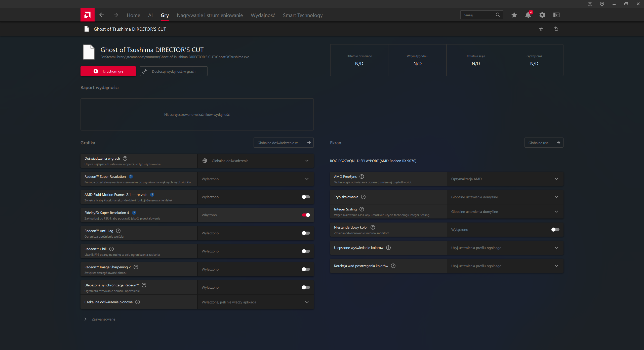Click Ghost of Tsushima file icon thumbnail

89,52
